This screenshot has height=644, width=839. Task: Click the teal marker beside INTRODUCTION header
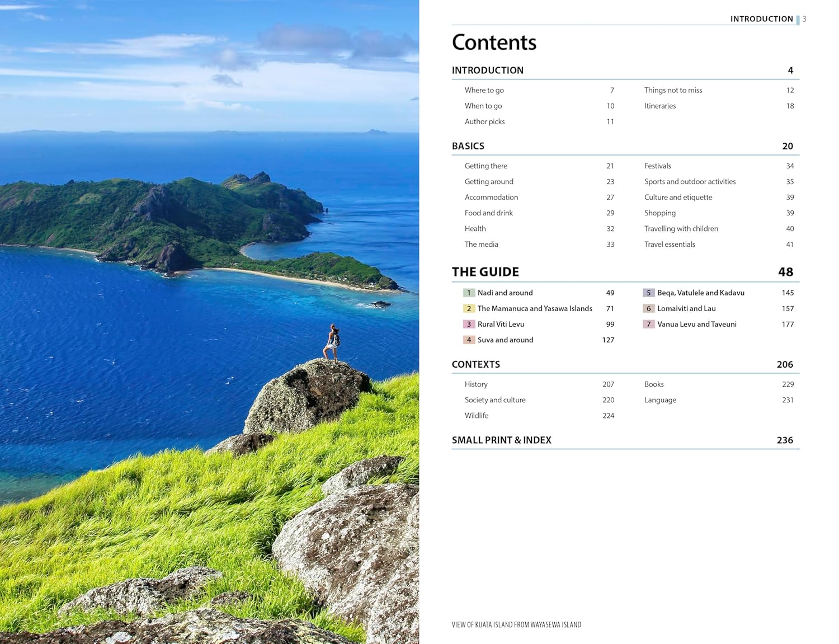click(x=798, y=18)
